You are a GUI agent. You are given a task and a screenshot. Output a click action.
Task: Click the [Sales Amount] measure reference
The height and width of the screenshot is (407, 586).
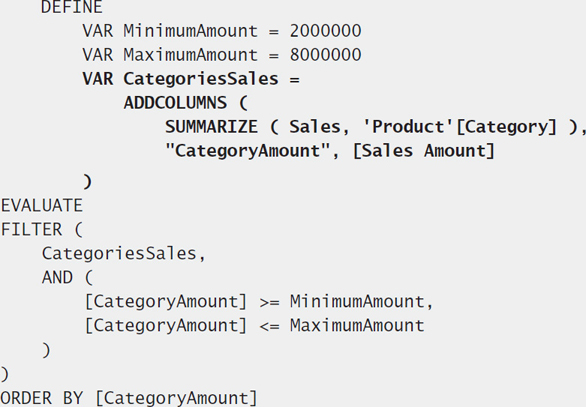coord(424,151)
